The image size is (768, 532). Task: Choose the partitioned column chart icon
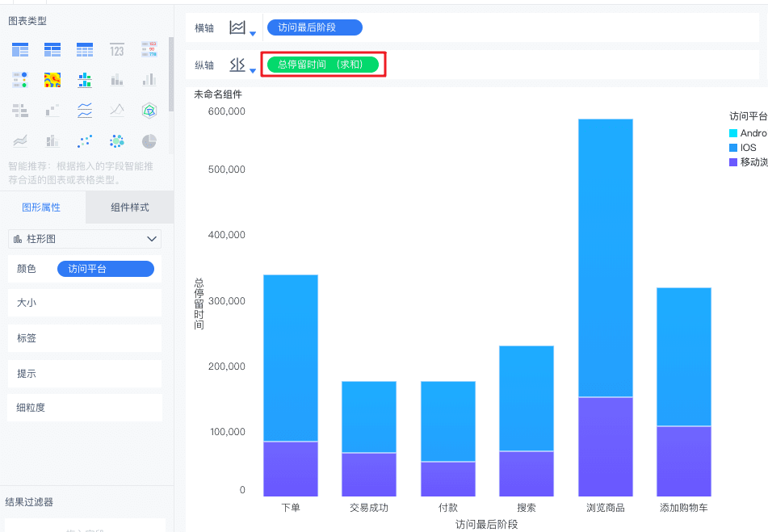pyautogui.click(x=85, y=79)
